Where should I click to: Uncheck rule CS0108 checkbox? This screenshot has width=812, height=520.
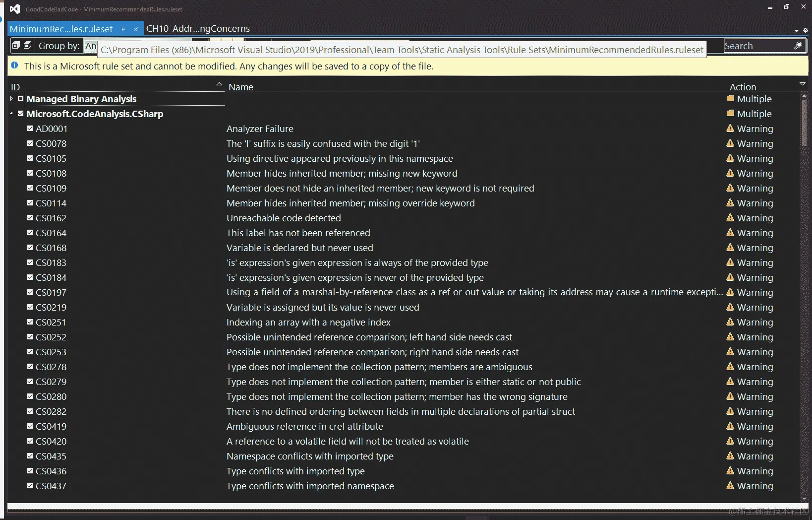click(30, 173)
